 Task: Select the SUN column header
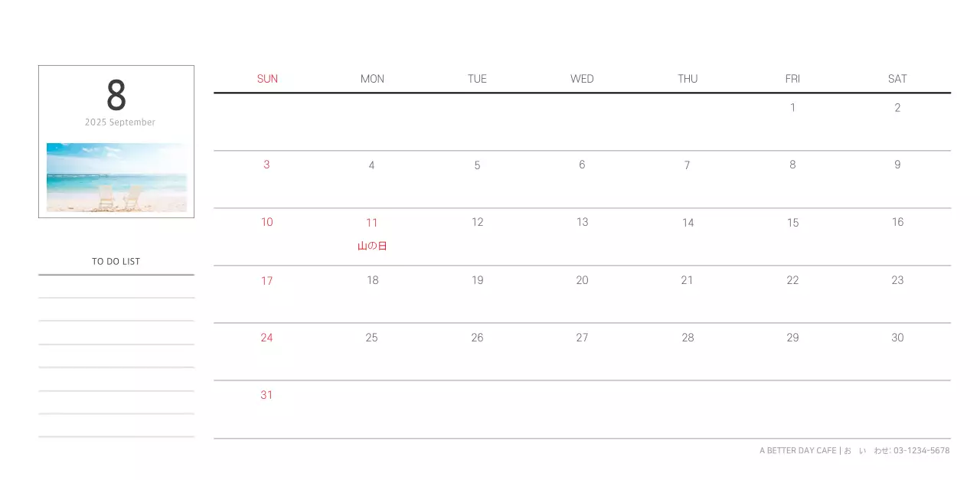click(267, 79)
